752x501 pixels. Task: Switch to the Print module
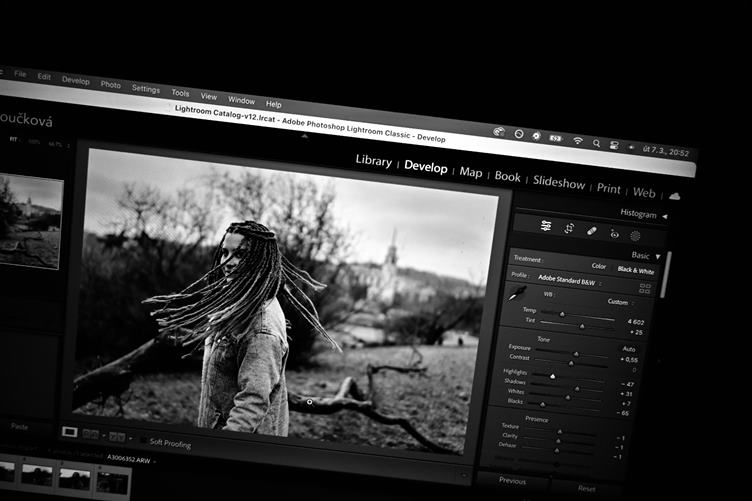tap(609, 188)
